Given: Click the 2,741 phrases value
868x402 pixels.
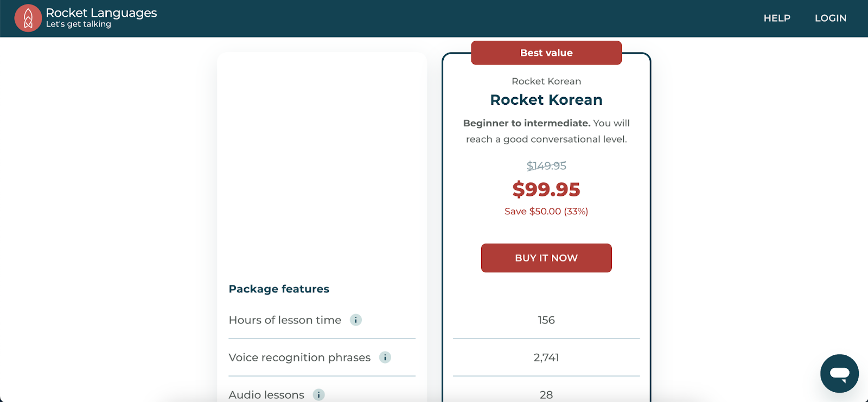Looking at the screenshot, I should pyautogui.click(x=546, y=358).
